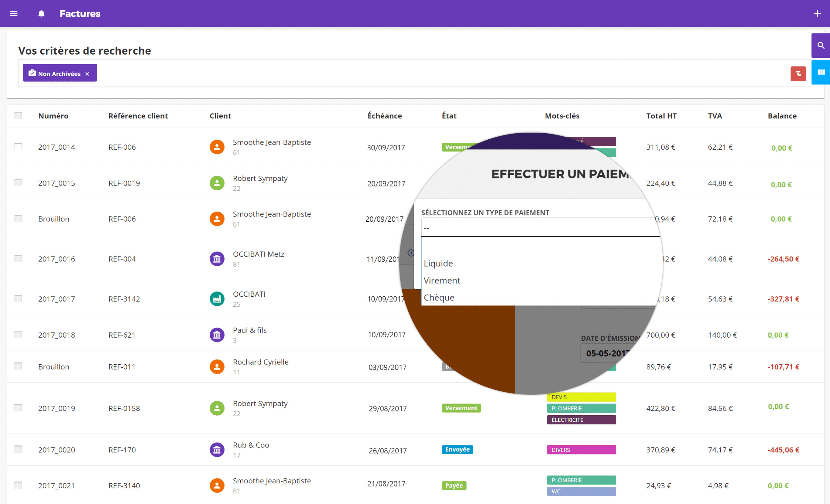This screenshot has height=504, width=830.
Task: Click OCCIBATI factory avatar in row 2017_0017
Action: 217,299
